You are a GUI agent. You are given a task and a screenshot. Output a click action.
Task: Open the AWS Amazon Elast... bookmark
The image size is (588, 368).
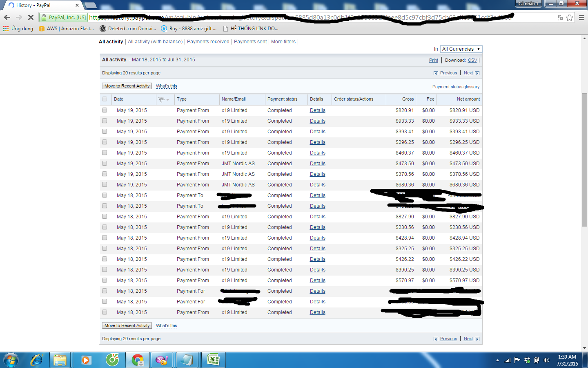pyautogui.click(x=66, y=29)
